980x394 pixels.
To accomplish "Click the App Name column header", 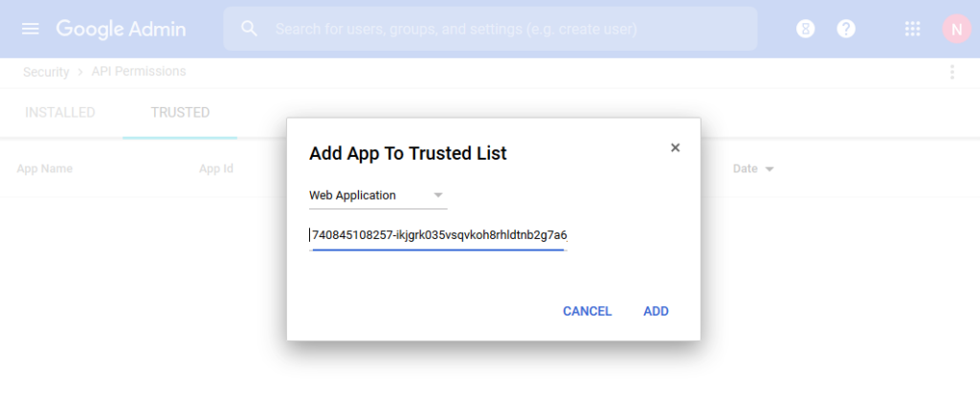I will 44,168.
